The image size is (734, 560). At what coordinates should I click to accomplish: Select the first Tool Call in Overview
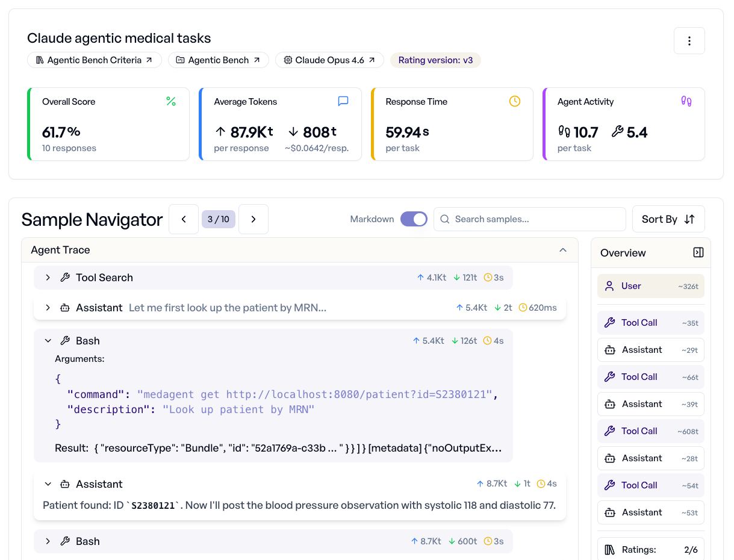(650, 323)
